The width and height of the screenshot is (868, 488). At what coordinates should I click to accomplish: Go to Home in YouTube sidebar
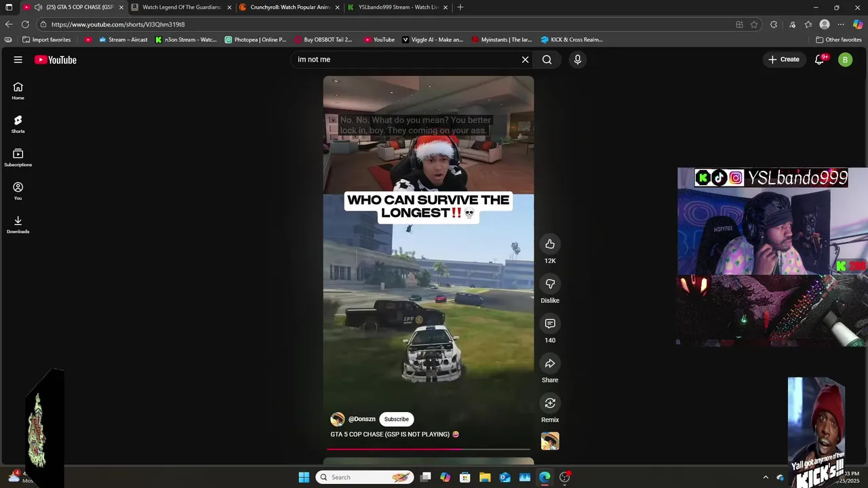(18, 91)
